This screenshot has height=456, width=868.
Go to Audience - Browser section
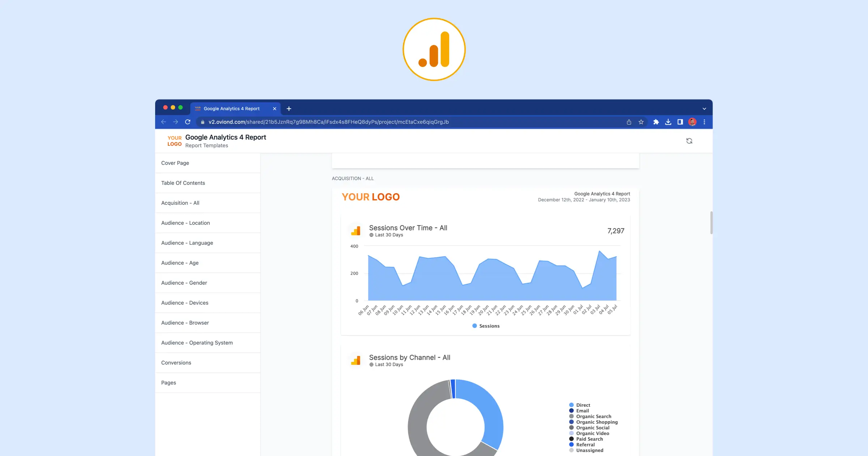tap(208, 323)
